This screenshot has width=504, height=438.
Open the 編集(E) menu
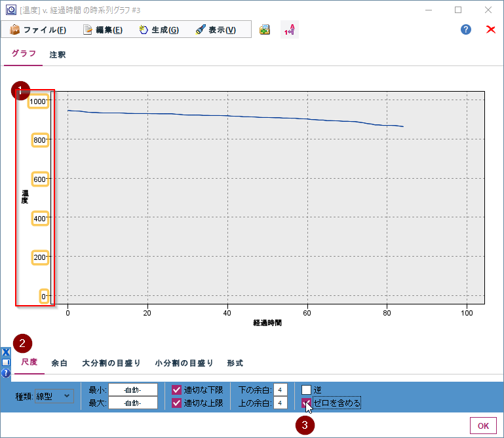(x=102, y=30)
